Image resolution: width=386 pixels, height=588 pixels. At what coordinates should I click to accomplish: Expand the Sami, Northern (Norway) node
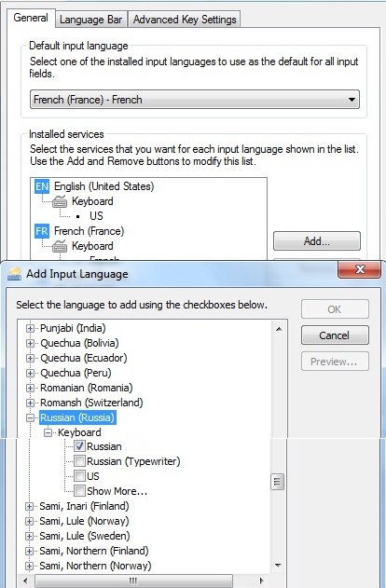[x=29, y=566]
